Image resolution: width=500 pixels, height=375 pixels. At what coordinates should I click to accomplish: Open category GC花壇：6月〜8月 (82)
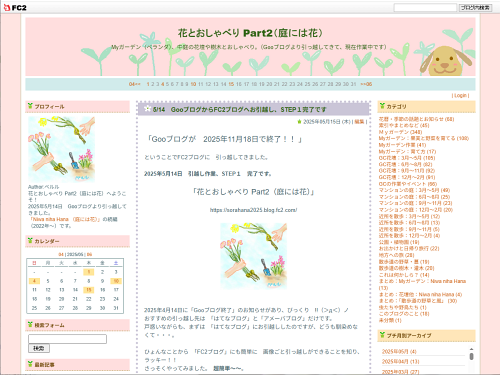406,164
